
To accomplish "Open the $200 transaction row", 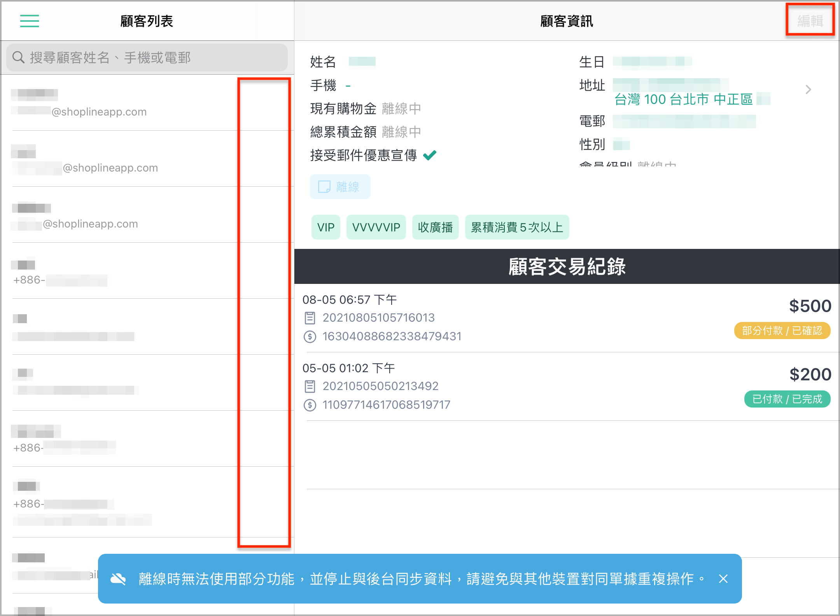I will 567,387.
